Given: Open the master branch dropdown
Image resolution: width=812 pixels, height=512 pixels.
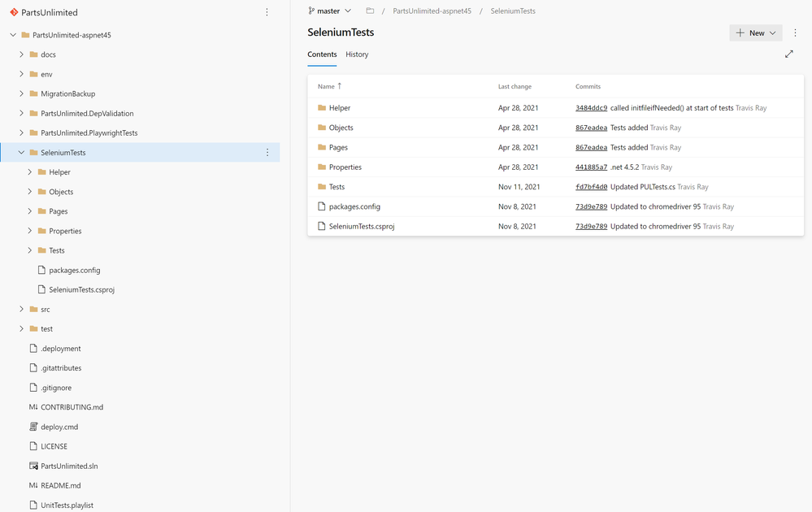Looking at the screenshot, I should point(330,11).
